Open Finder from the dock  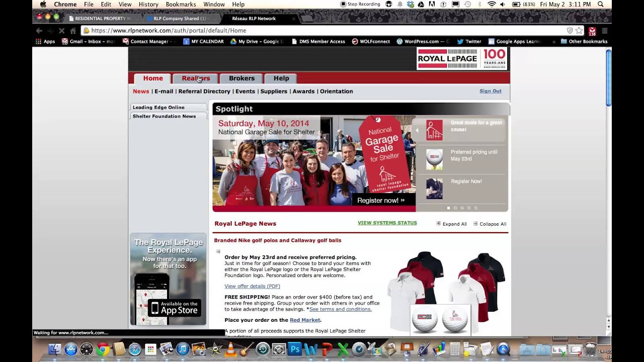click(55, 349)
